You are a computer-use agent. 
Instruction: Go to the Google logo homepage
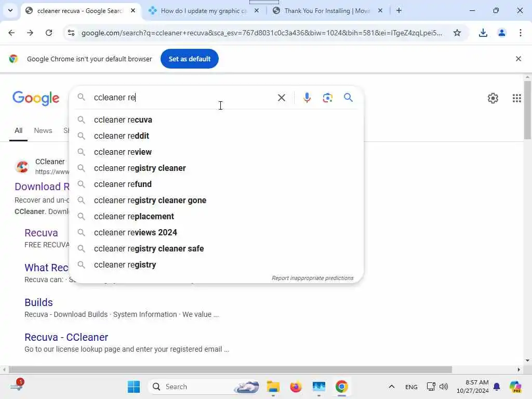pos(36,98)
